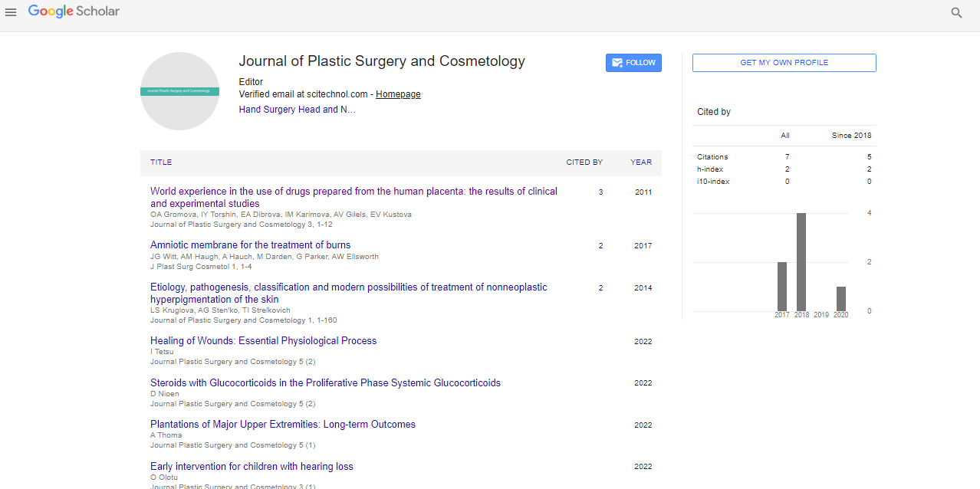Click the authors JG Witt line
This screenshot has height=489, width=980.
tap(265, 257)
